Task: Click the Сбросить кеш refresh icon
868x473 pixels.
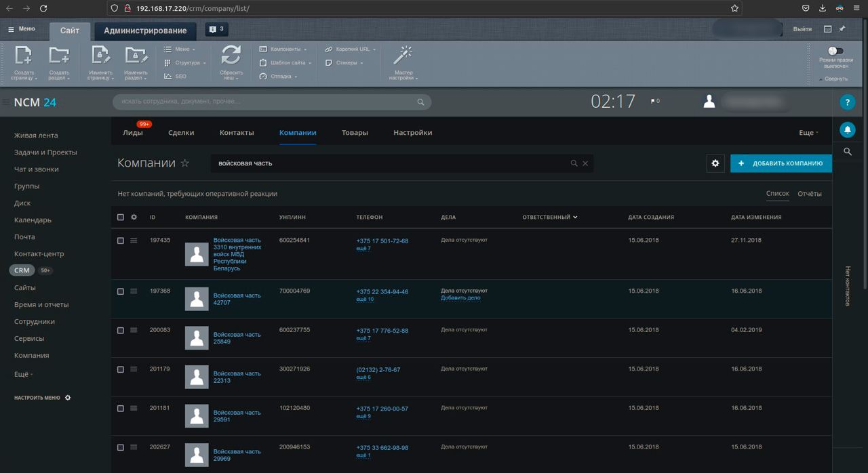Action: click(231, 56)
